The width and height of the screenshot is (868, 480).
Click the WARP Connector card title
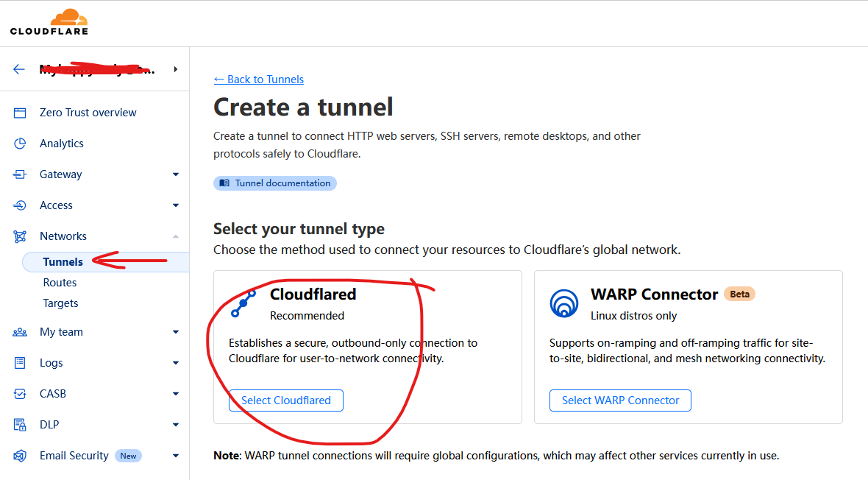pyautogui.click(x=655, y=294)
